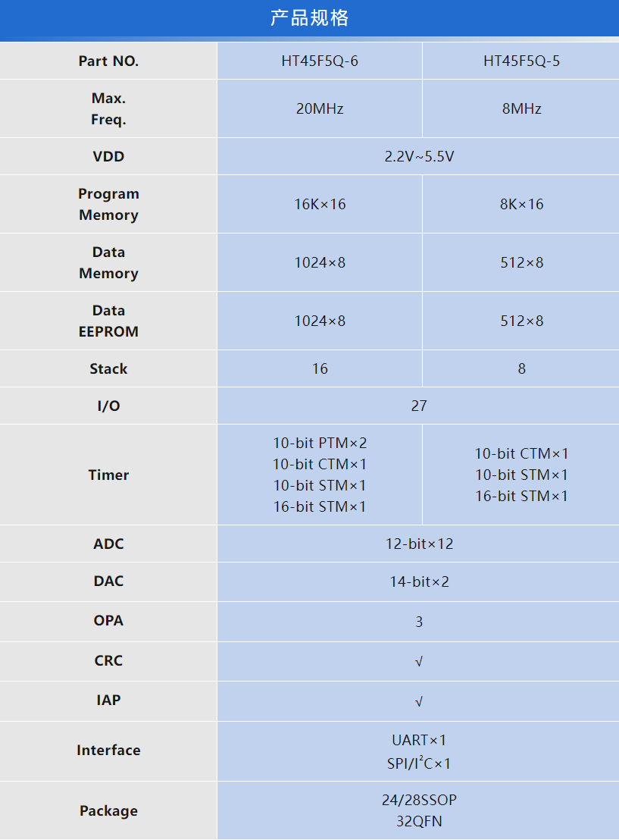The height and width of the screenshot is (840, 619).
Task: Select the 14-bit×2 DAC value
Action: (x=419, y=581)
